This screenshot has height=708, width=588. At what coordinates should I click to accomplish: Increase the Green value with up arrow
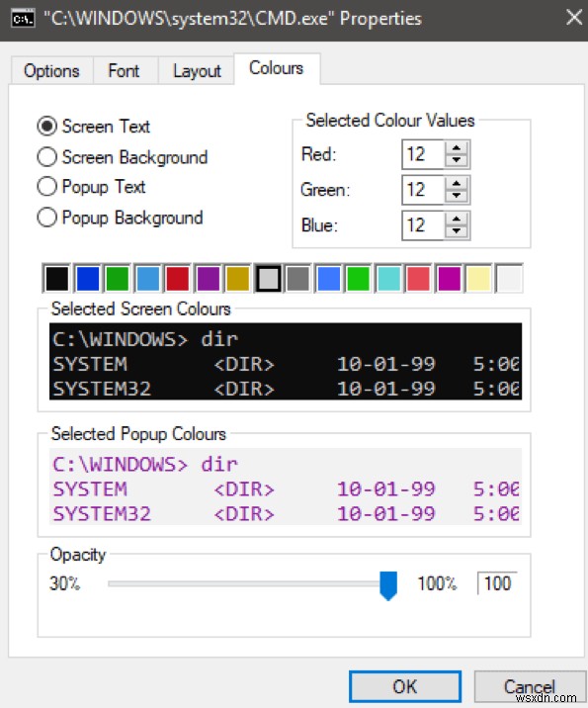coord(457,183)
